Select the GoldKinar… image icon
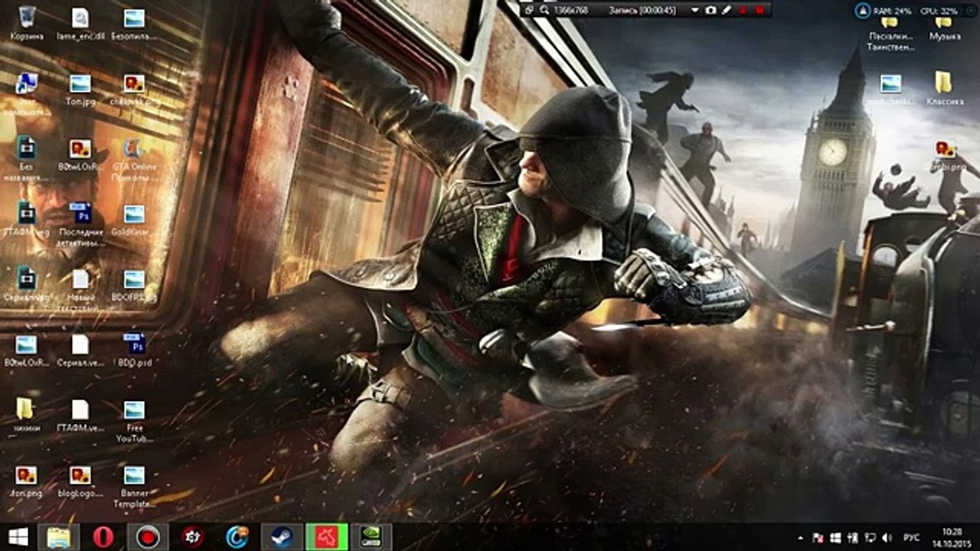The height and width of the screenshot is (551, 980). pyautogui.click(x=134, y=219)
